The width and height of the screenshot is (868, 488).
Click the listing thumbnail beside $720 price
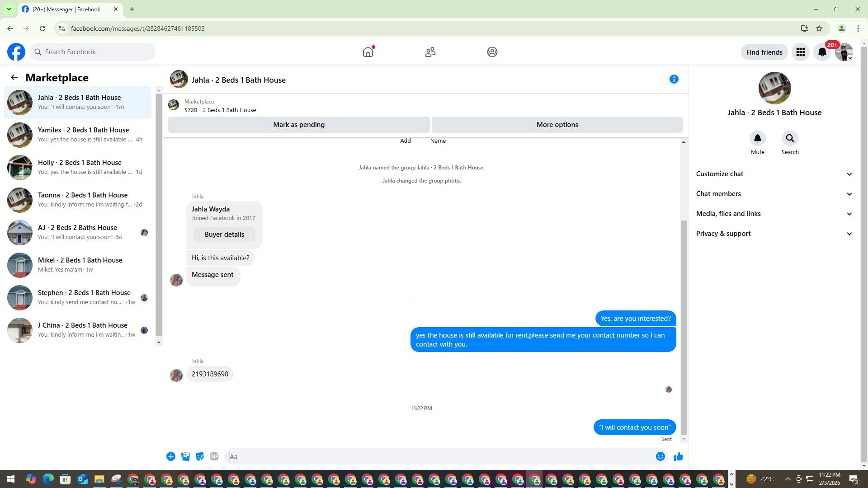pos(174,105)
